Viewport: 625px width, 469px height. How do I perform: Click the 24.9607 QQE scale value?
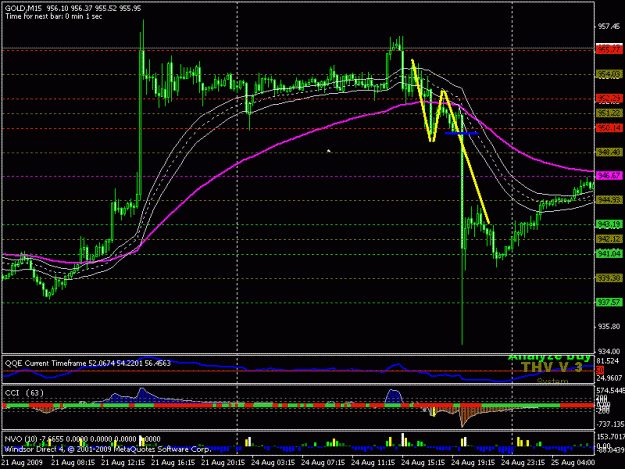click(x=609, y=378)
